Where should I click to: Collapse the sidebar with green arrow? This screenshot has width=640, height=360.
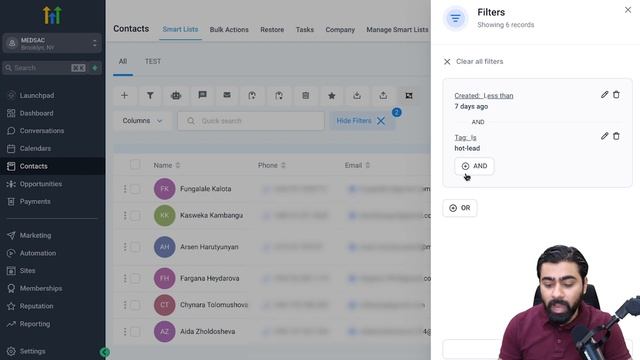(x=104, y=352)
